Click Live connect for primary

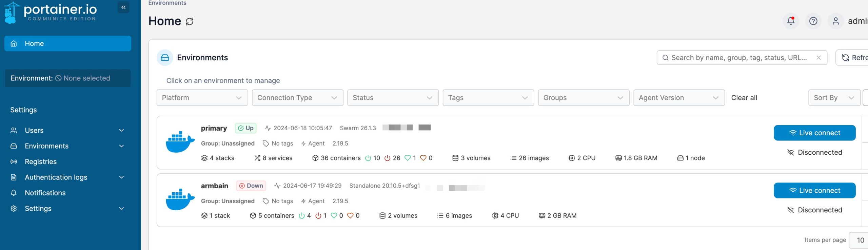(x=814, y=133)
